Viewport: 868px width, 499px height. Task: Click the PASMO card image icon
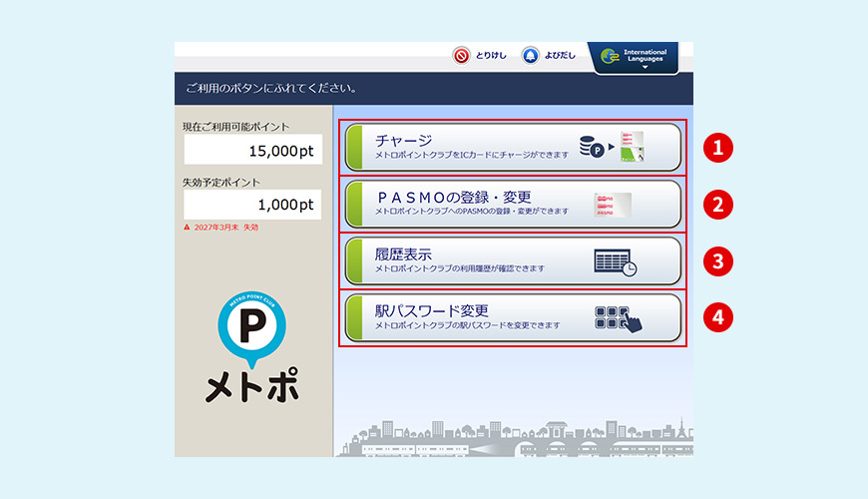coord(613,204)
